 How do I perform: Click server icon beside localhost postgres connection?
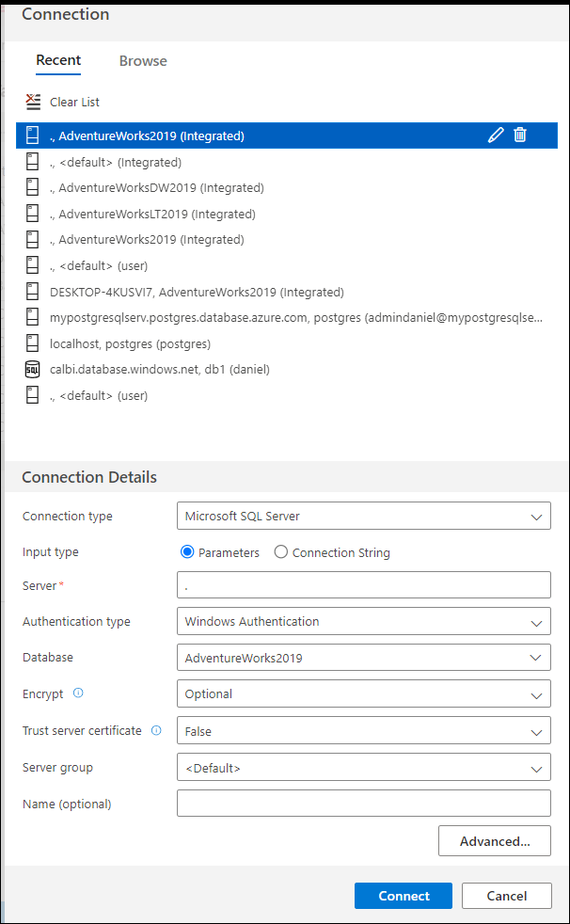click(34, 343)
